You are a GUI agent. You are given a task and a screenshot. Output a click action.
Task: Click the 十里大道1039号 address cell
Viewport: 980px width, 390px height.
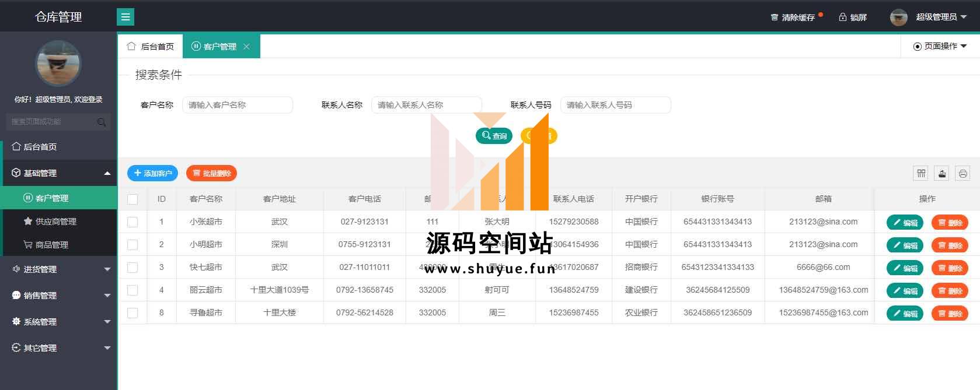pos(280,290)
